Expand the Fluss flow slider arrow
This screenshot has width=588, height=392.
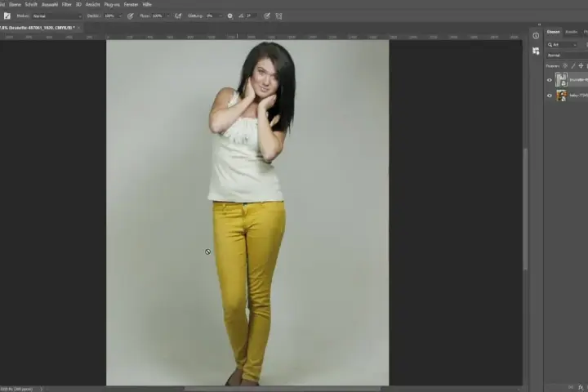[x=168, y=16]
